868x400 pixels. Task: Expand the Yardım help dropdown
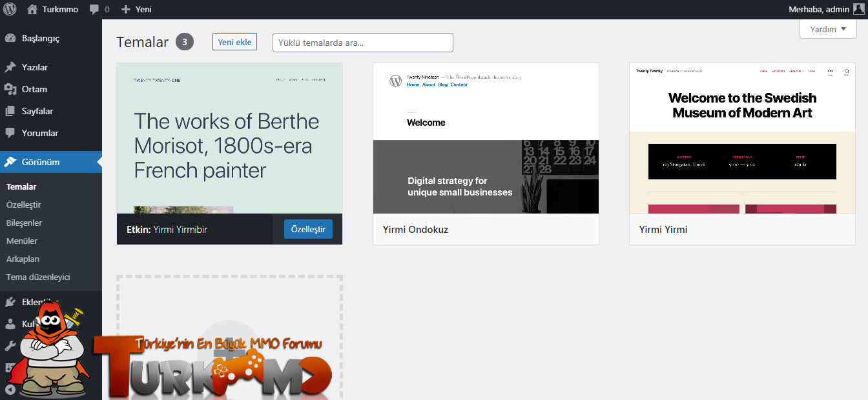click(828, 29)
